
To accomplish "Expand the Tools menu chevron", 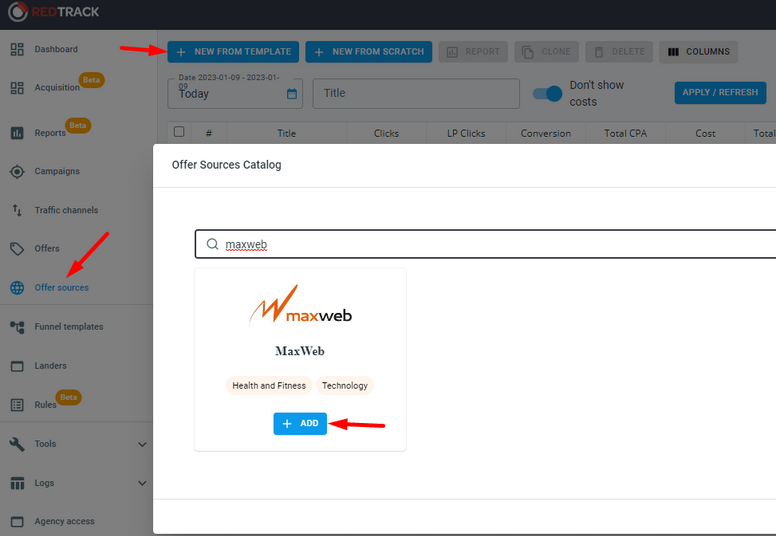I will point(142,444).
